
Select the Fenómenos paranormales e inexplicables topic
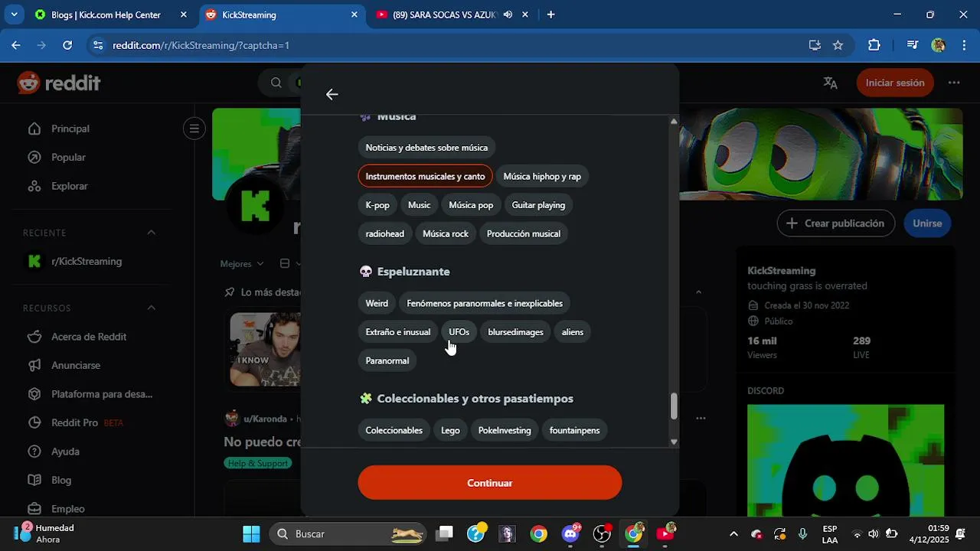485,303
